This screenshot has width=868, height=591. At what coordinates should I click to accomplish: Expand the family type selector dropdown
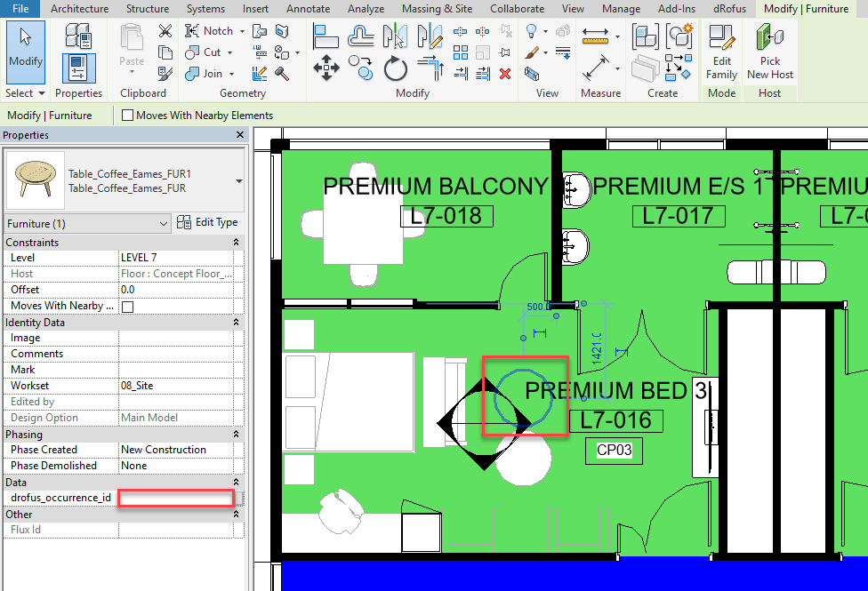[238, 180]
